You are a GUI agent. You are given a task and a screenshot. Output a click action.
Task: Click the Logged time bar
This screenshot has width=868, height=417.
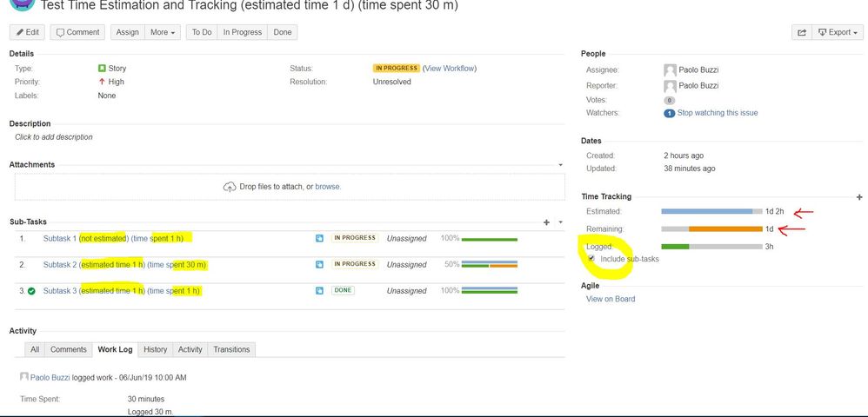pyautogui.click(x=712, y=247)
